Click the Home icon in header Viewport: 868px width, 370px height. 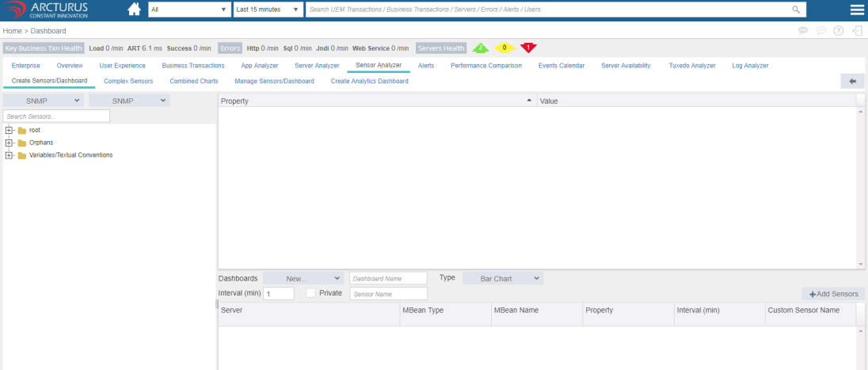pos(134,10)
